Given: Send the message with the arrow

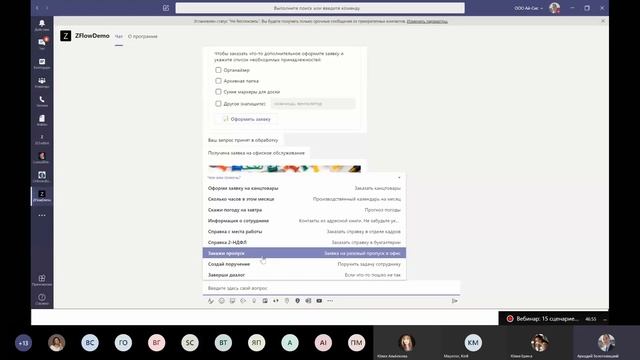Looking at the screenshot, I should 454,301.
